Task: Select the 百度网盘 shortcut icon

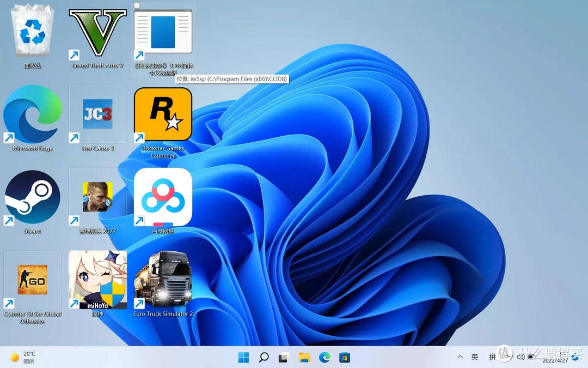Action: point(163,197)
